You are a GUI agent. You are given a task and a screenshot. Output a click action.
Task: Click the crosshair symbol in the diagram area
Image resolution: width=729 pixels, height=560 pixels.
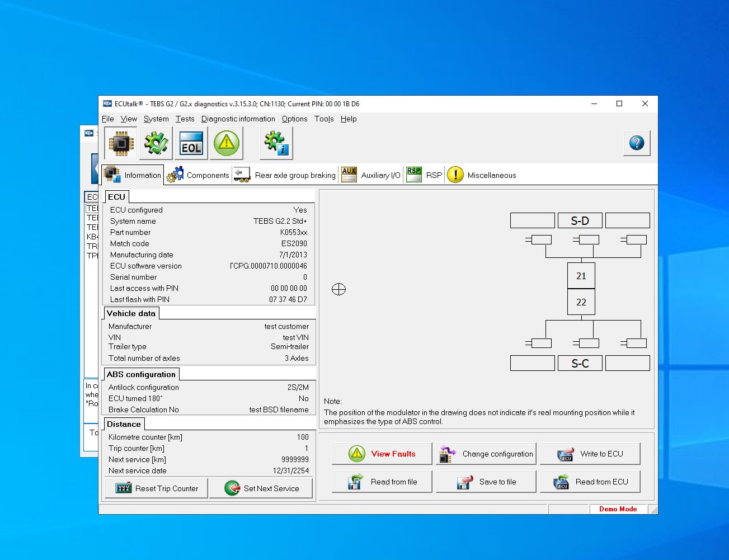338,289
